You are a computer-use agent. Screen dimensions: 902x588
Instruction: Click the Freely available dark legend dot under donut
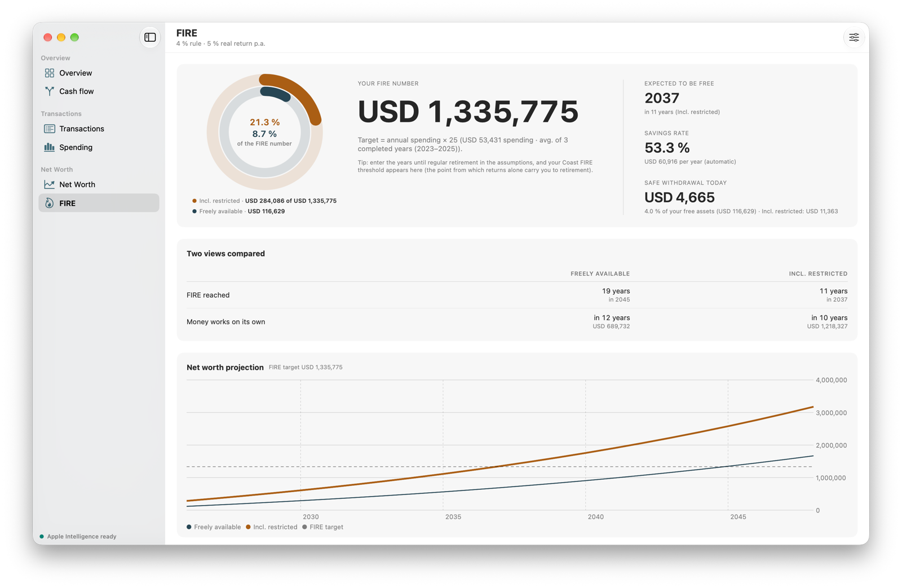[x=194, y=211]
